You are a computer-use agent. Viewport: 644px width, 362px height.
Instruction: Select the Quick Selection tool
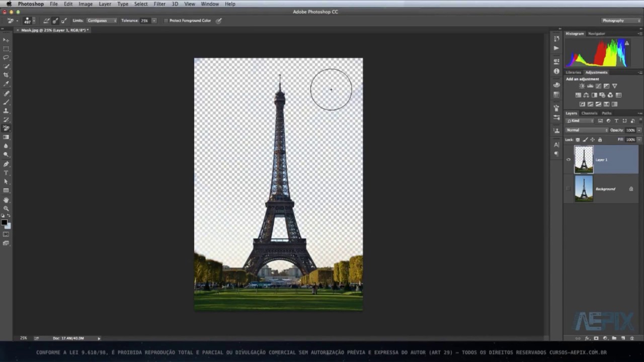click(6, 66)
